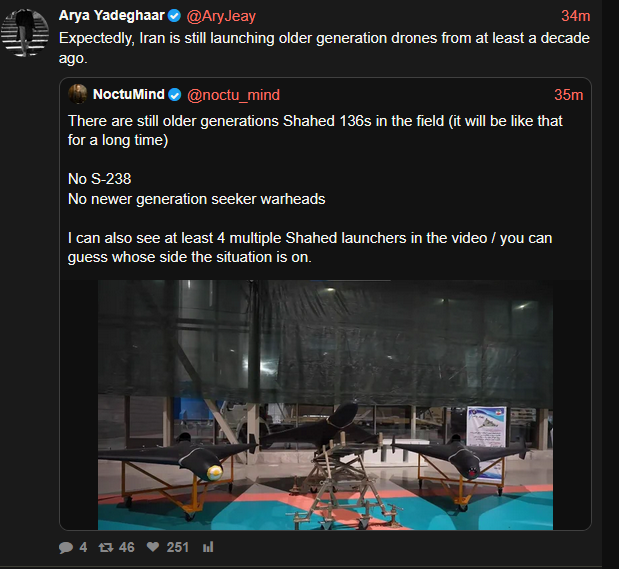Click NoctuMind's blue verified badge

pyautogui.click(x=175, y=95)
